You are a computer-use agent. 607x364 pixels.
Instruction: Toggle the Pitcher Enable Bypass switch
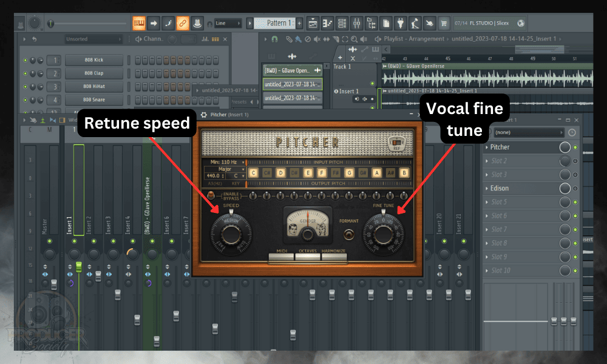point(211,195)
